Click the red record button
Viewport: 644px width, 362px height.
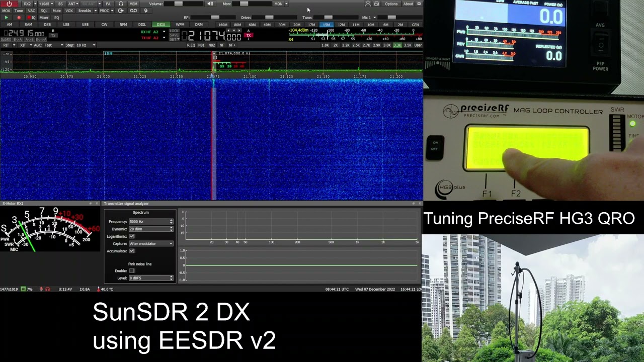point(19,18)
